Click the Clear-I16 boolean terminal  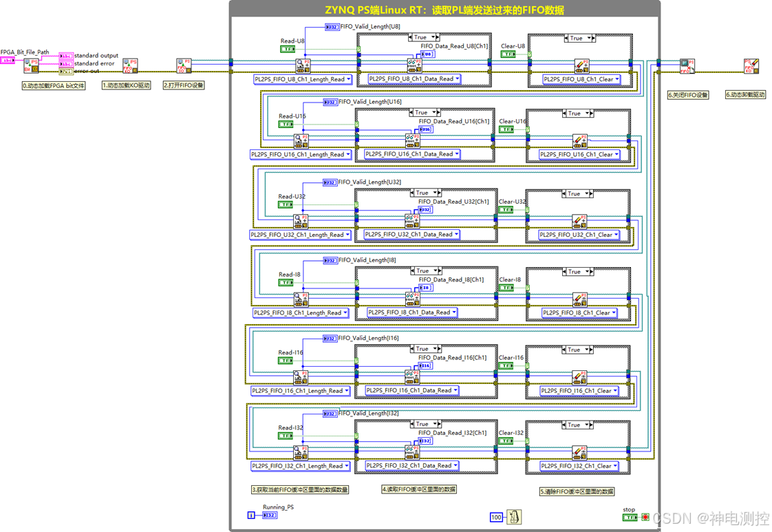pos(506,366)
